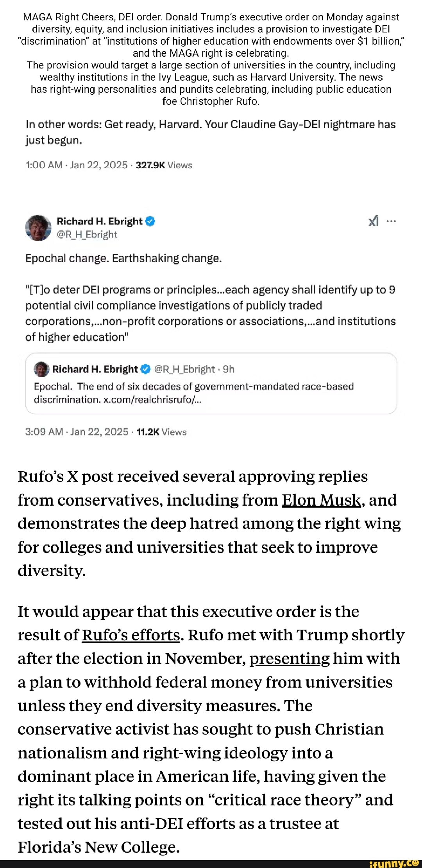Click the blue verified badge beside Richard H. Ebright
422x868 pixels.
pos(150,221)
